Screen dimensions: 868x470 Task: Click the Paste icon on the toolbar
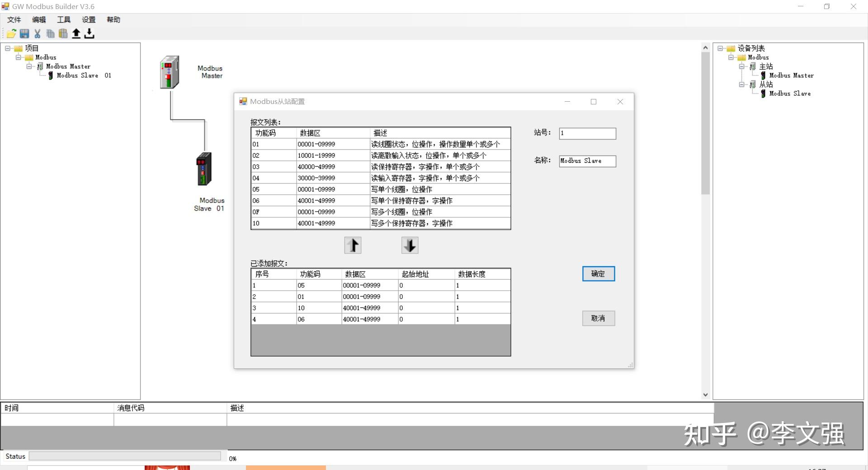point(63,33)
